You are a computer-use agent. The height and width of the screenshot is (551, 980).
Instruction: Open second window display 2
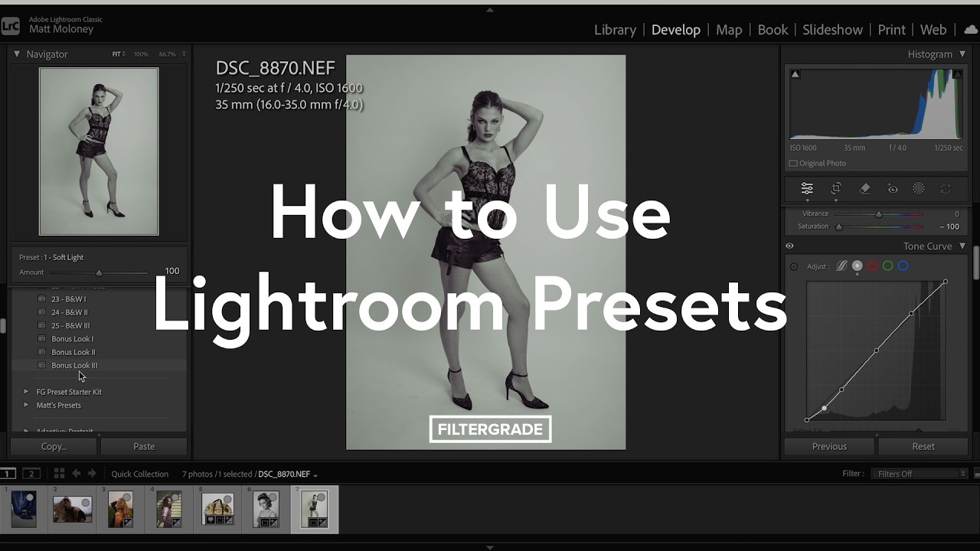[x=31, y=474]
